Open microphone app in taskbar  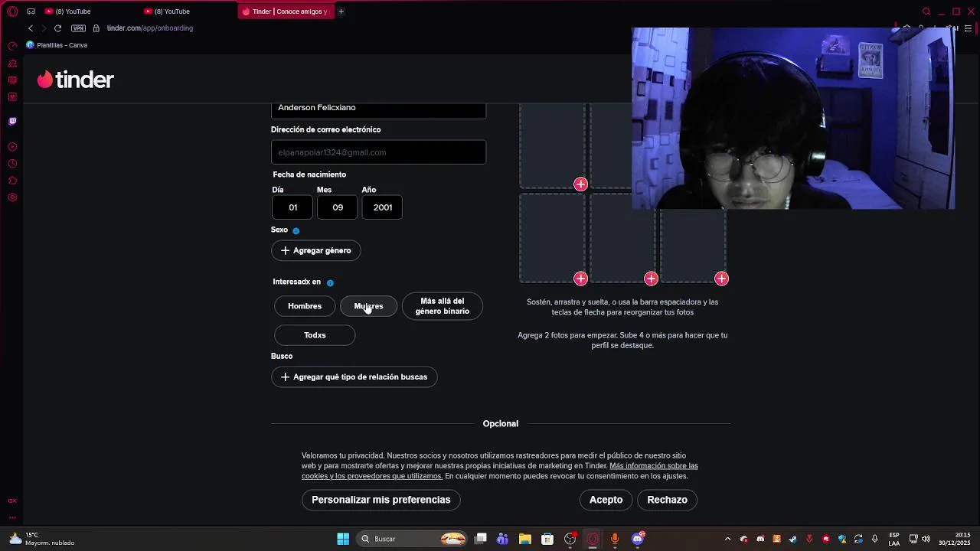tap(615, 539)
